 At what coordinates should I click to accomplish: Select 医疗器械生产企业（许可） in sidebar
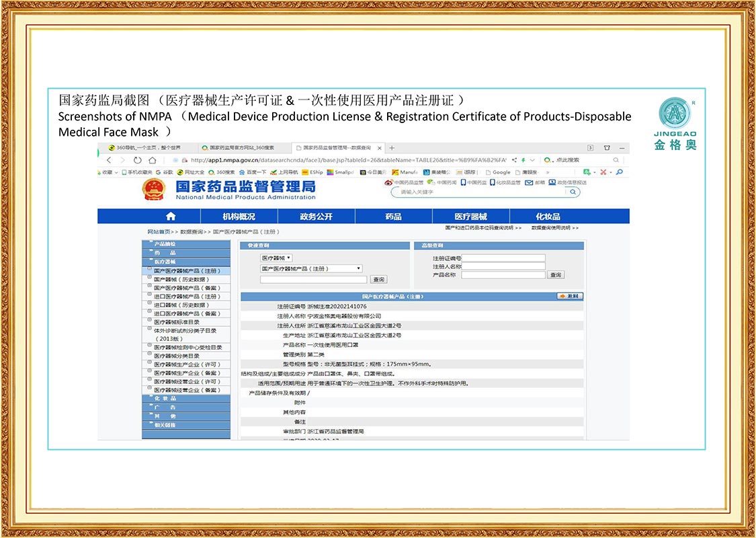[x=187, y=364]
